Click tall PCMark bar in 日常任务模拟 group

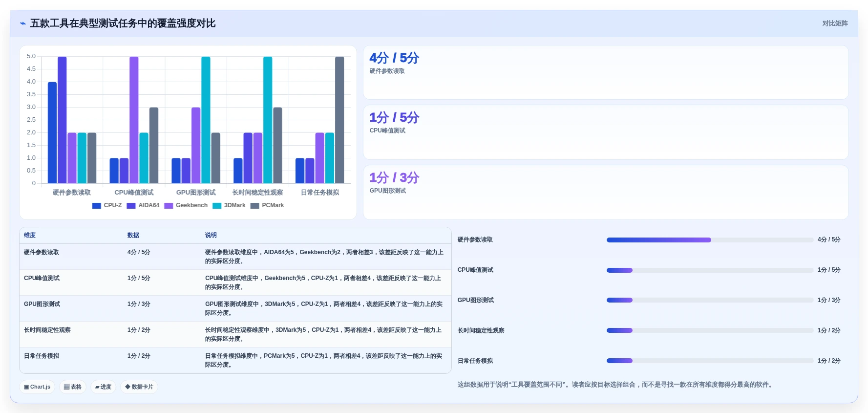(x=339, y=120)
